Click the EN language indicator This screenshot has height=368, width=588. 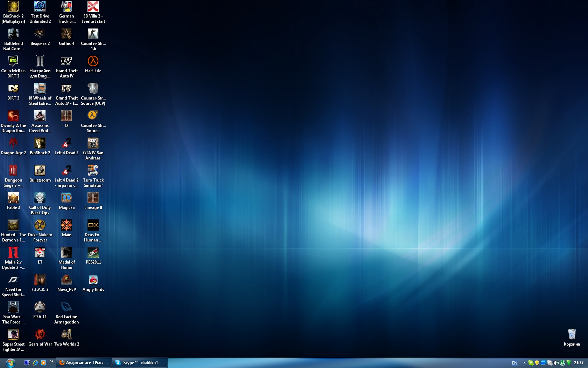[x=514, y=363]
